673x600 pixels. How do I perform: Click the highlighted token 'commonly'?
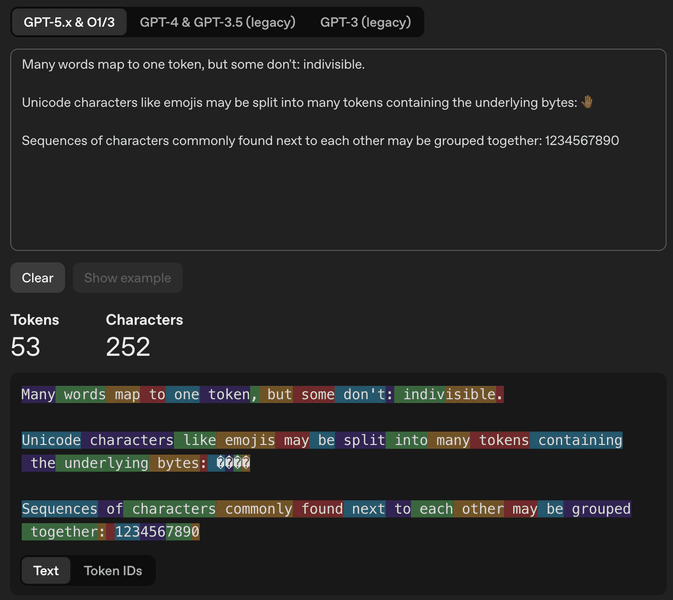(x=255, y=509)
